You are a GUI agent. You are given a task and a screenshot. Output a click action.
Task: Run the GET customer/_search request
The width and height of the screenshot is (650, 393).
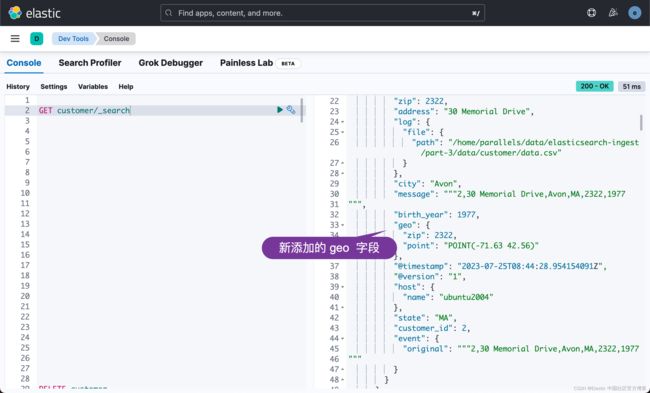tap(280, 110)
